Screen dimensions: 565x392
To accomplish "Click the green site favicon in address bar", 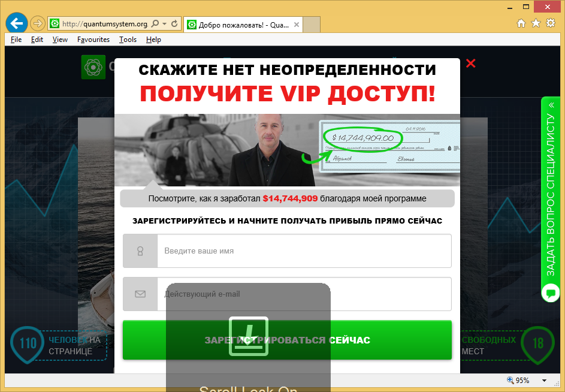I will (55, 24).
